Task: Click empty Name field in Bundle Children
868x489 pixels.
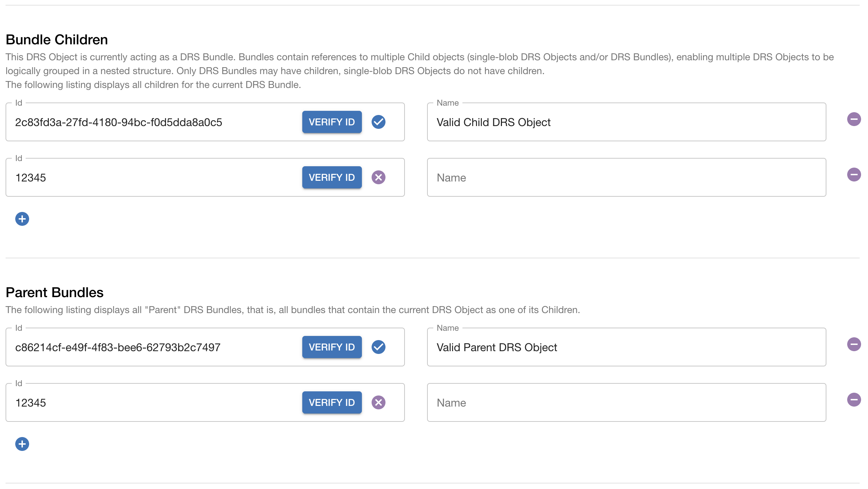Action: click(x=626, y=178)
